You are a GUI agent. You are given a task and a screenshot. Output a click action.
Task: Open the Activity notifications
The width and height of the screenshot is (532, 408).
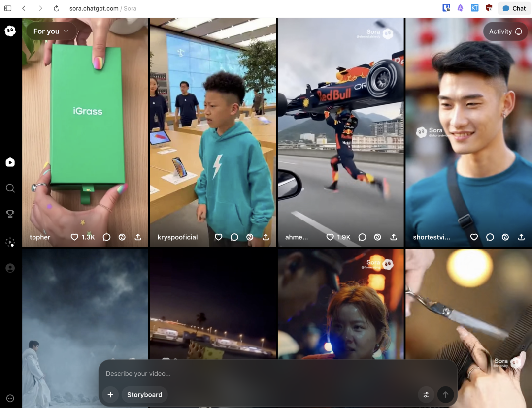pos(505,31)
